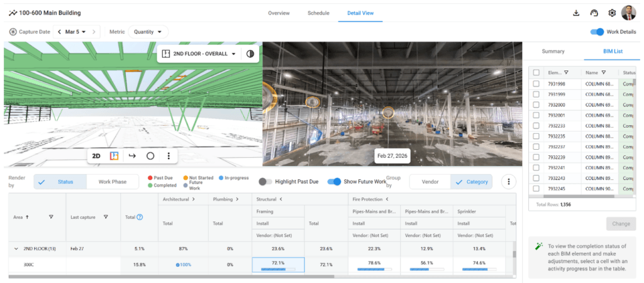Viewport: 644px width, 283px height.
Task: Check the box for element 7932000
Action: [536, 105]
